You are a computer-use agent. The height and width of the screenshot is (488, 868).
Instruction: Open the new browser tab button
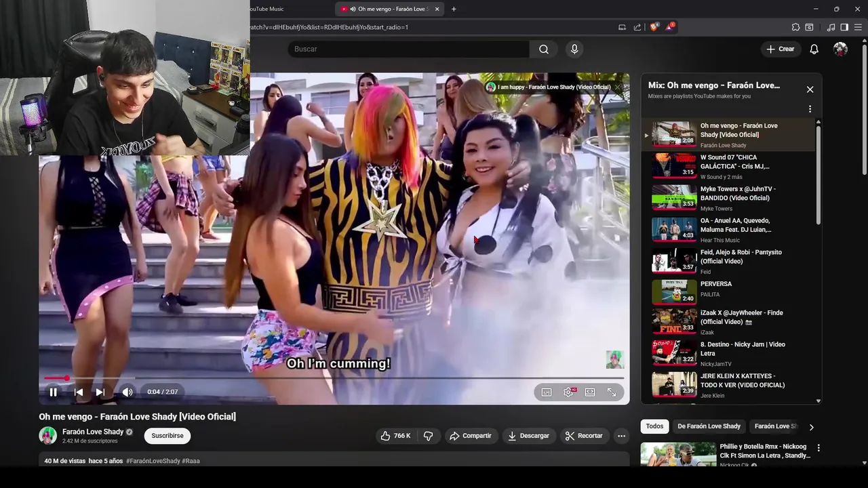point(454,9)
